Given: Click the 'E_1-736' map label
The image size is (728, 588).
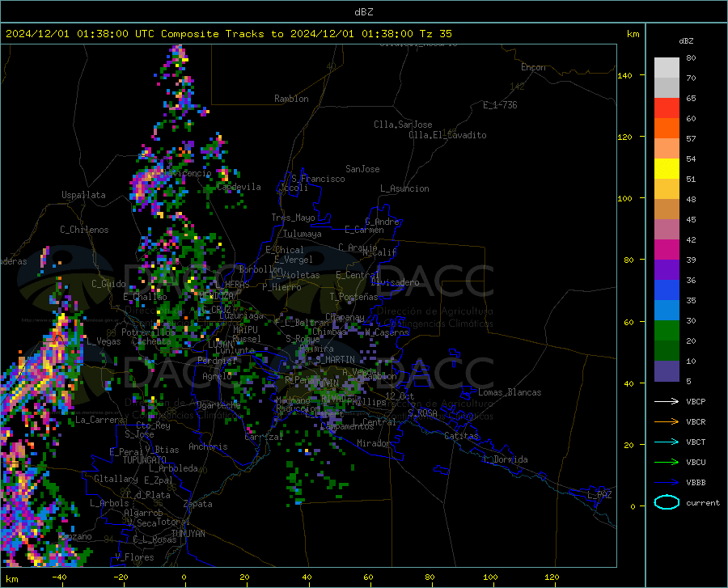Looking at the screenshot, I should (500, 105).
